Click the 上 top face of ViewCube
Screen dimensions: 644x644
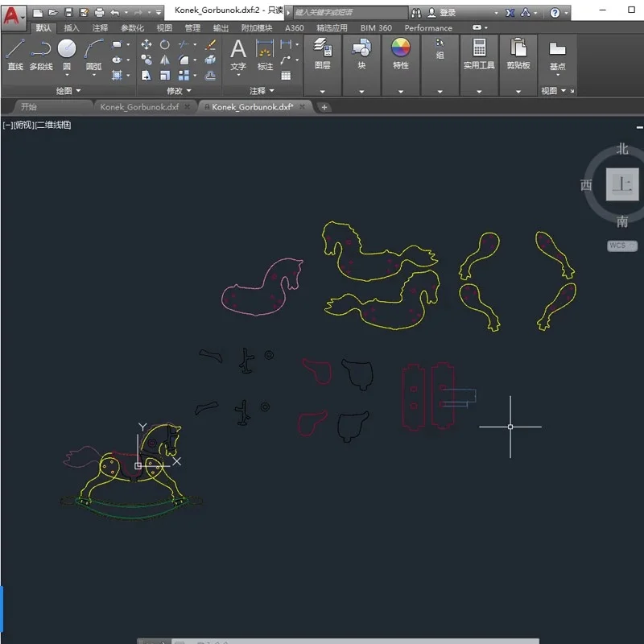[x=621, y=184]
